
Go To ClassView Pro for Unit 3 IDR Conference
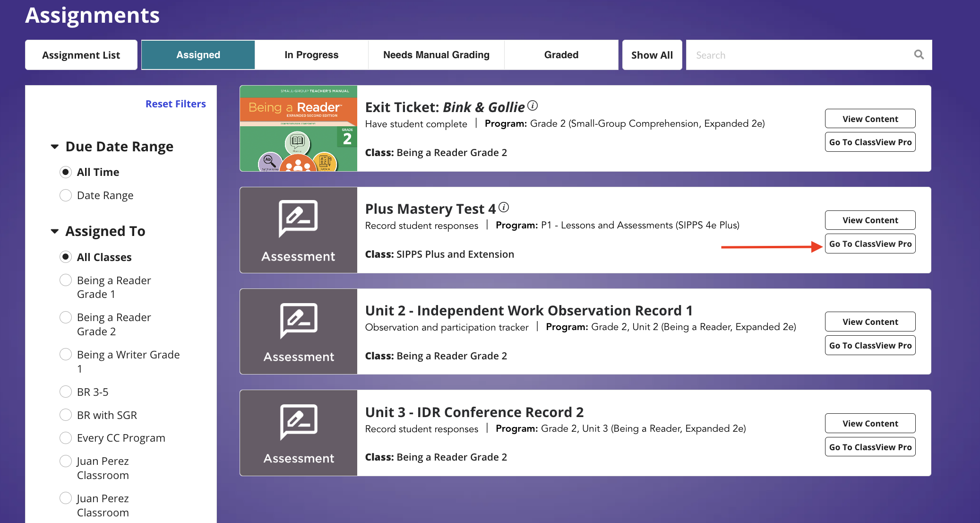coord(870,447)
